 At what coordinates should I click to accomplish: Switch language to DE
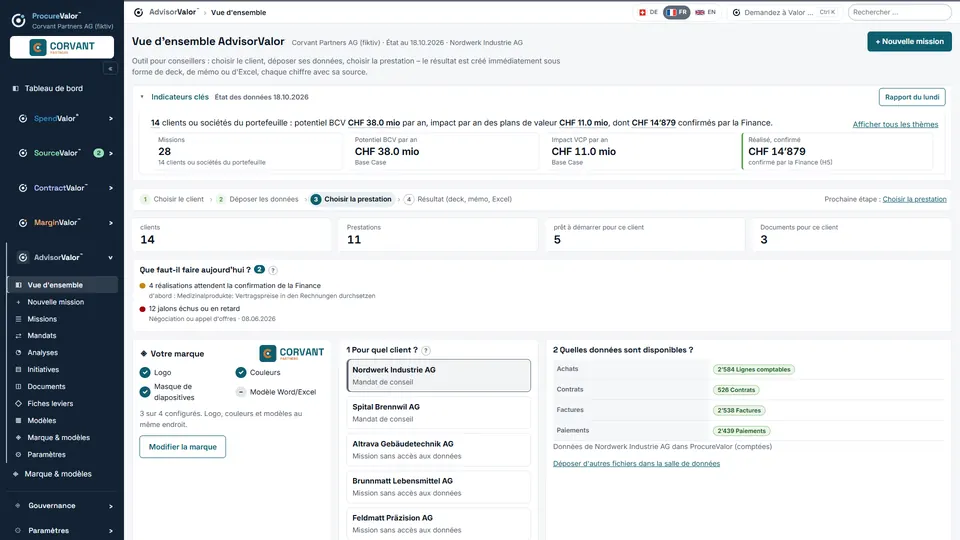tap(648, 12)
